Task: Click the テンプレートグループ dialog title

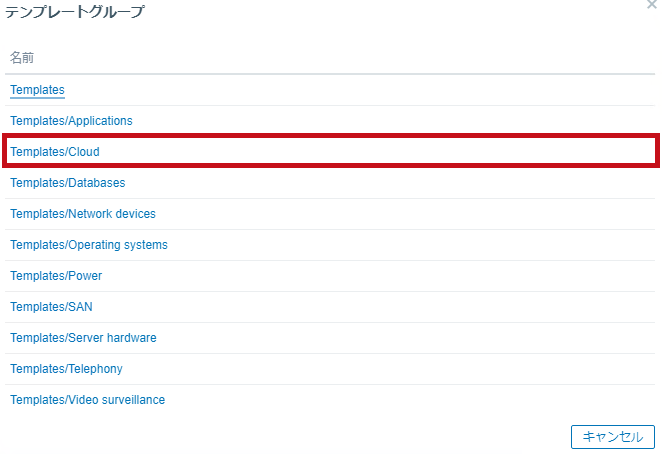Action: (x=75, y=11)
